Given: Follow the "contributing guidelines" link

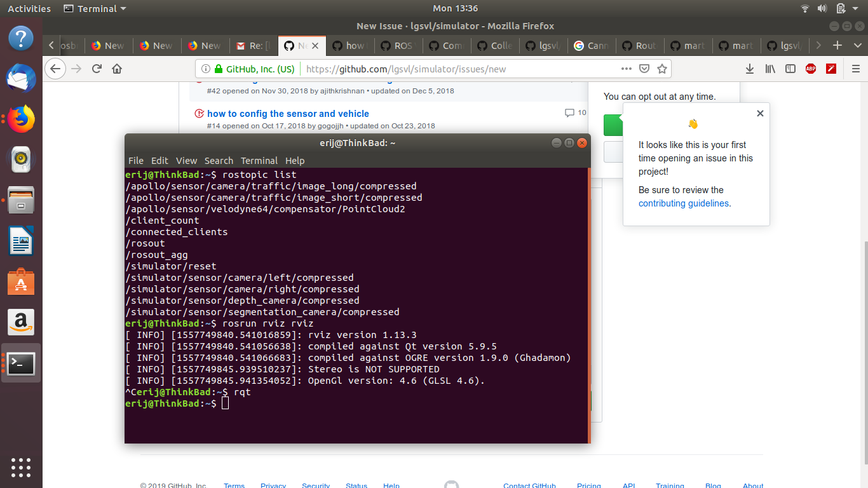Looking at the screenshot, I should coord(684,203).
